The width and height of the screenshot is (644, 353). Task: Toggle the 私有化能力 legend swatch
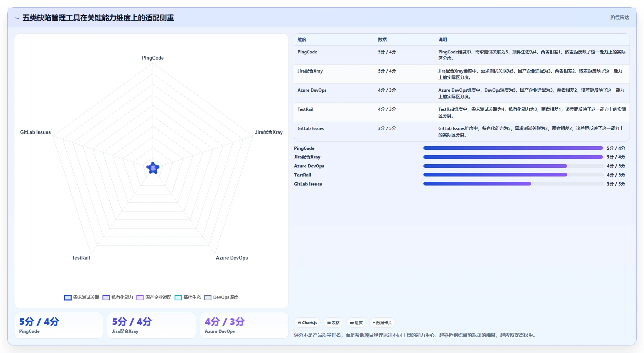coord(106,298)
